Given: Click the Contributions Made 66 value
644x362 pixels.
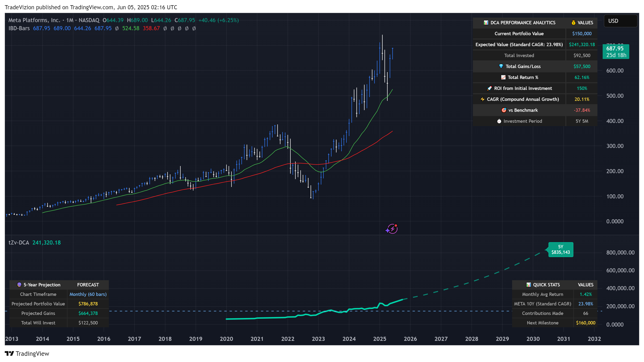Looking at the screenshot, I should [x=585, y=313].
